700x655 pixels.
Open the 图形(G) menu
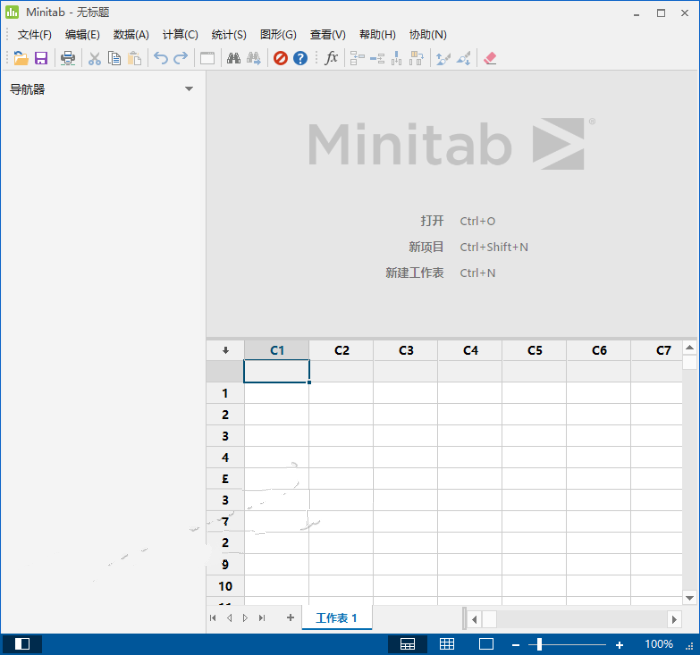tap(278, 34)
